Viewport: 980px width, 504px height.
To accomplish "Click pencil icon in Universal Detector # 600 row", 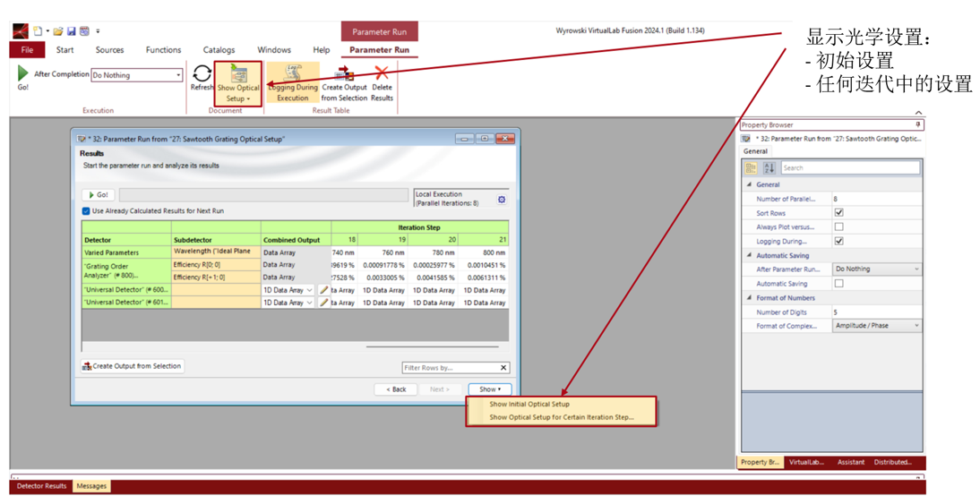I will coord(323,290).
